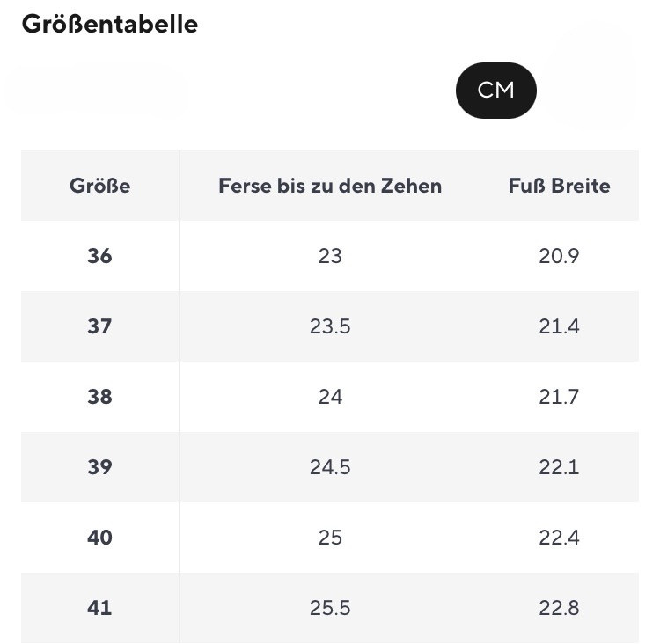Image resolution: width=660 pixels, height=644 pixels.
Task: Select size 39 row label
Action: (x=99, y=467)
